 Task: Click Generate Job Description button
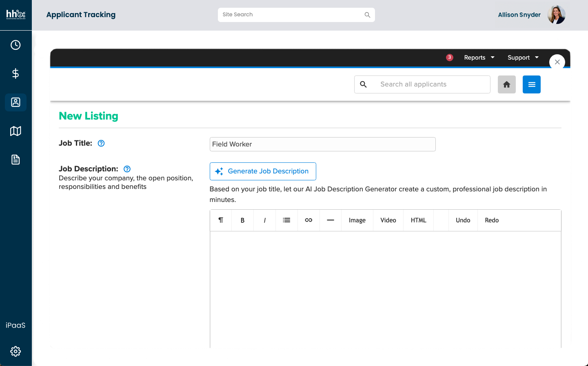click(x=263, y=171)
